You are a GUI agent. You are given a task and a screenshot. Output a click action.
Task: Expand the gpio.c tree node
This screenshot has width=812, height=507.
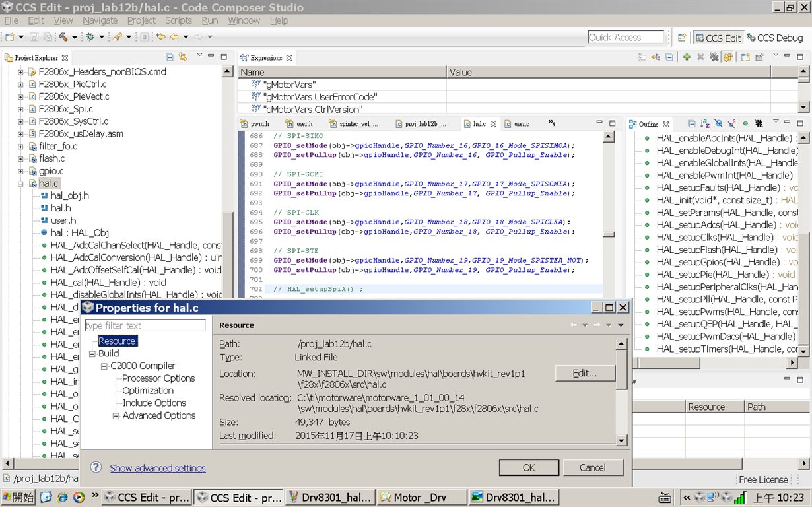(20, 171)
